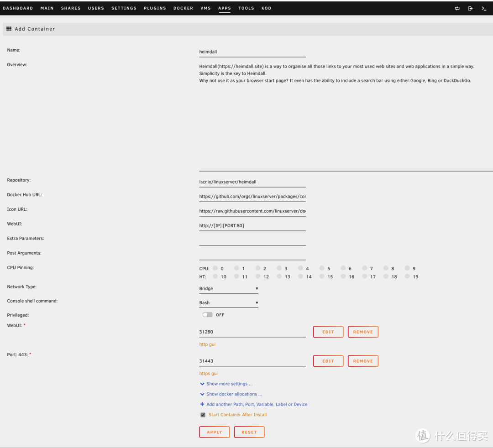Open Console shell command dropdown
Viewport: 493px width, 448px height.
coord(229,303)
